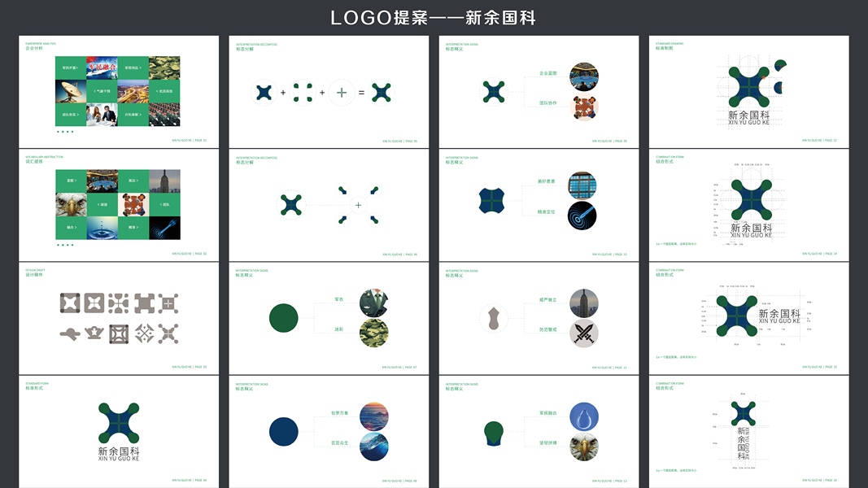Viewport: 868px width, 488px height.
Task: Select the first gray draft logo sketch
Action: click(70, 303)
